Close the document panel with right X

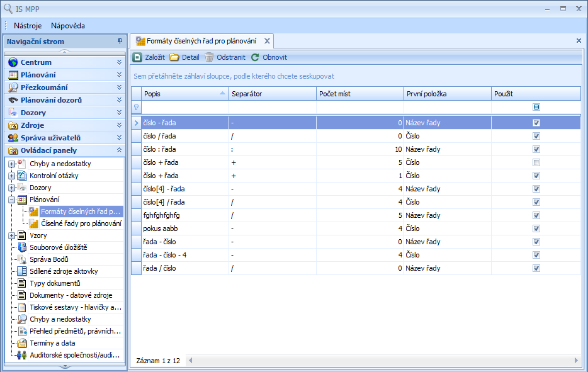tap(579, 40)
